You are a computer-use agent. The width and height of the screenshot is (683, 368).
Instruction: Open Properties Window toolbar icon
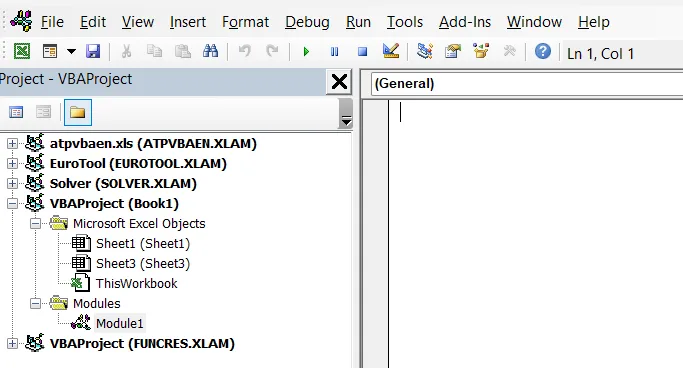pos(453,51)
